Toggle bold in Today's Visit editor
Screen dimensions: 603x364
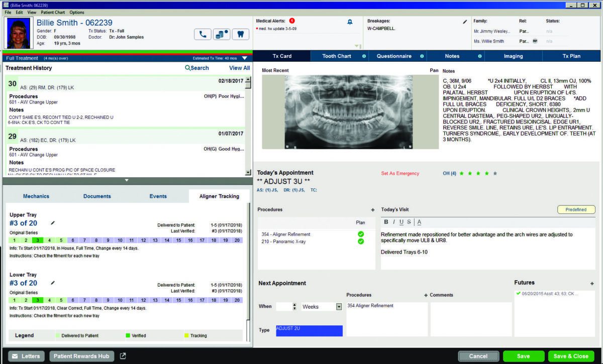pos(386,222)
